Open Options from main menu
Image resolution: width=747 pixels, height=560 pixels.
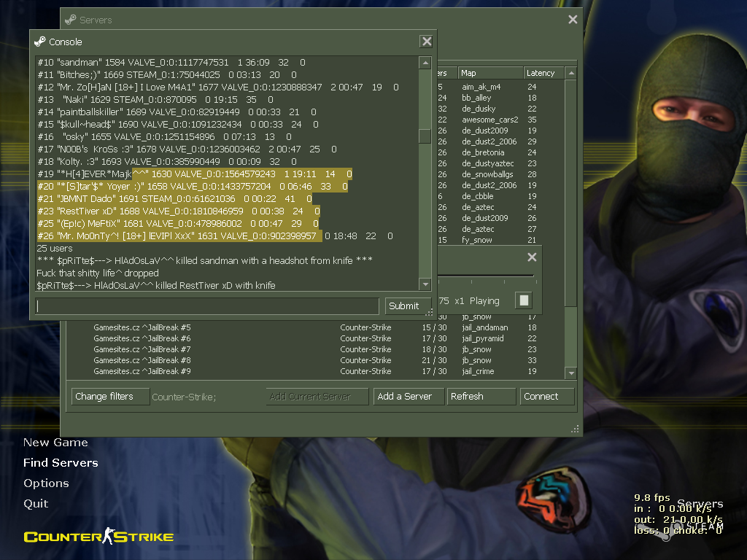pyautogui.click(x=46, y=483)
